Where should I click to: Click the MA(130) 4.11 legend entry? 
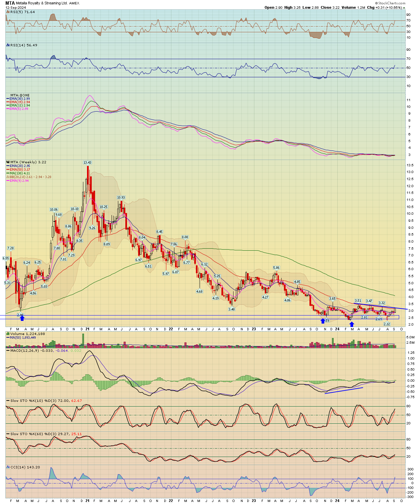[20, 173]
